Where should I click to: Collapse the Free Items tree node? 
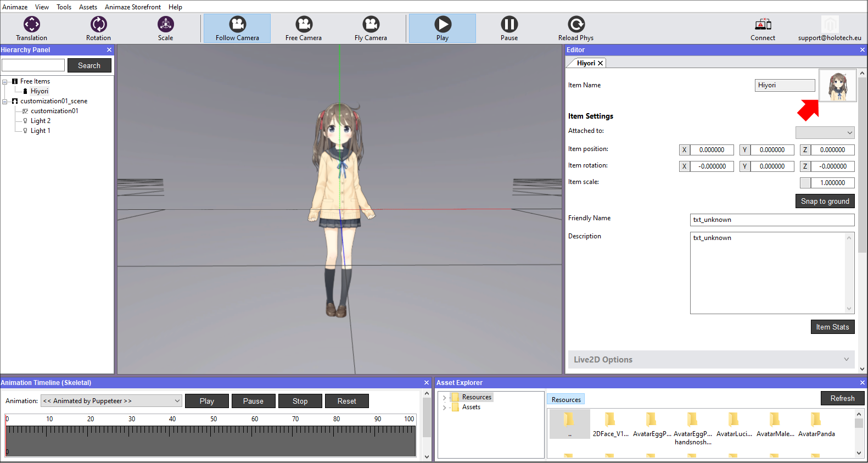(5, 82)
